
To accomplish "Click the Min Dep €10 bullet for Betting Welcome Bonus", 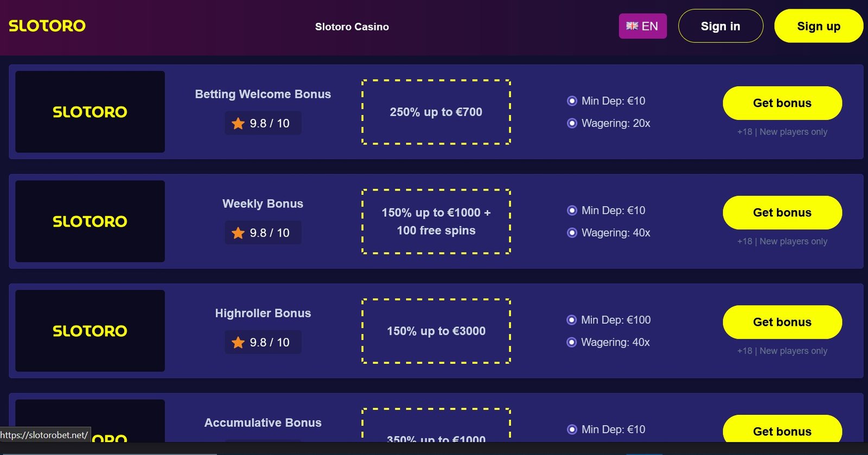I will pyautogui.click(x=572, y=101).
